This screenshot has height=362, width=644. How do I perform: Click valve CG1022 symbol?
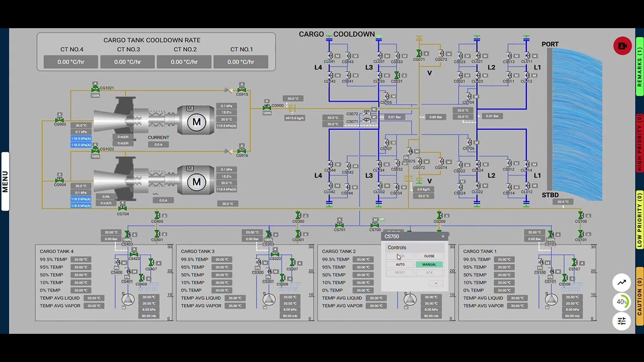(x=95, y=150)
